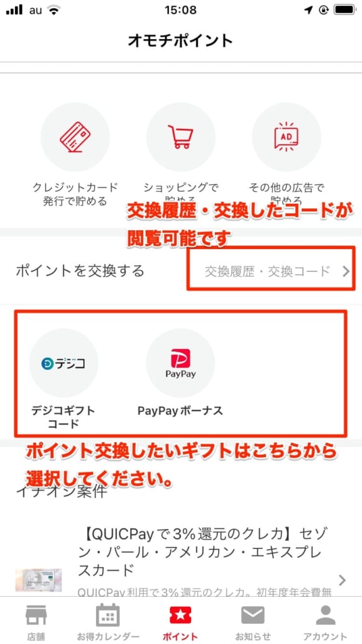Open the お得カレンダー calendar tab
This screenshot has height=644, width=362.
(108, 621)
